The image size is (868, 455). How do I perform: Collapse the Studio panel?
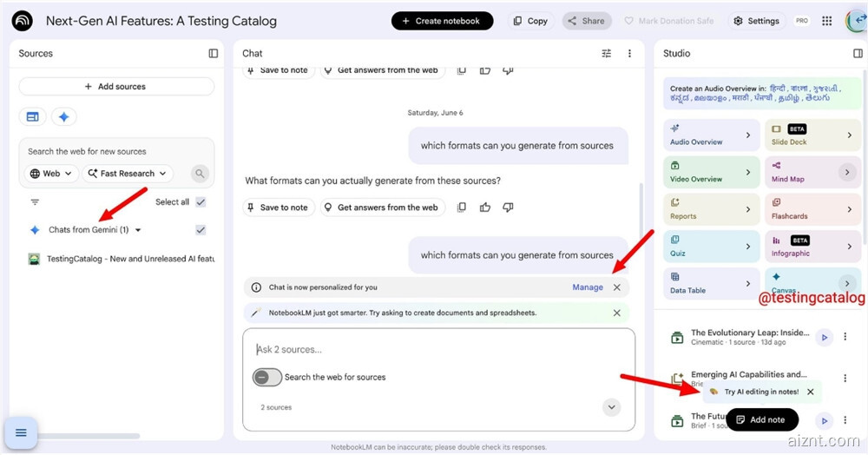[x=858, y=53]
